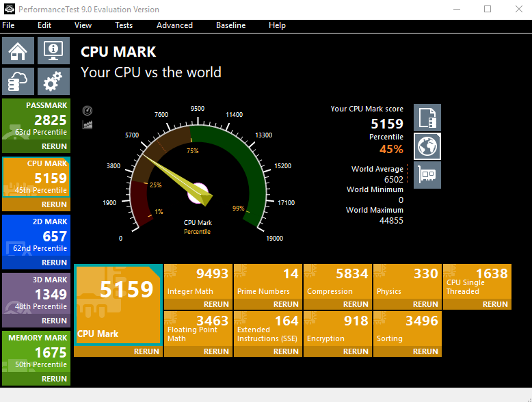This screenshot has width=532, height=402.
Task: Select the chart graph view icon
Action: pyautogui.click(x=88, y=124)
